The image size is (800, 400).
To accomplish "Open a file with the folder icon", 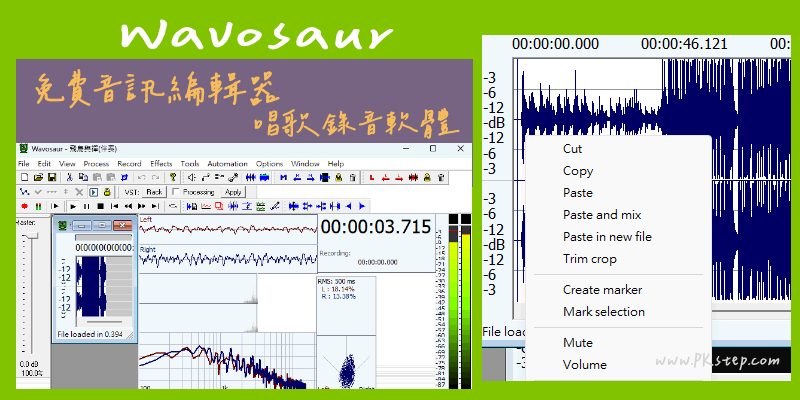I will click(x=38, y=178).
